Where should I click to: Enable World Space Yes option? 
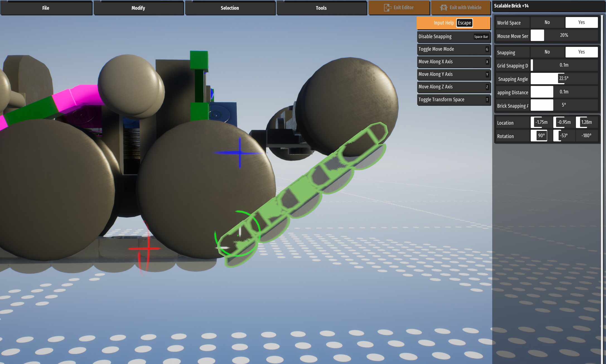(581, 22)
